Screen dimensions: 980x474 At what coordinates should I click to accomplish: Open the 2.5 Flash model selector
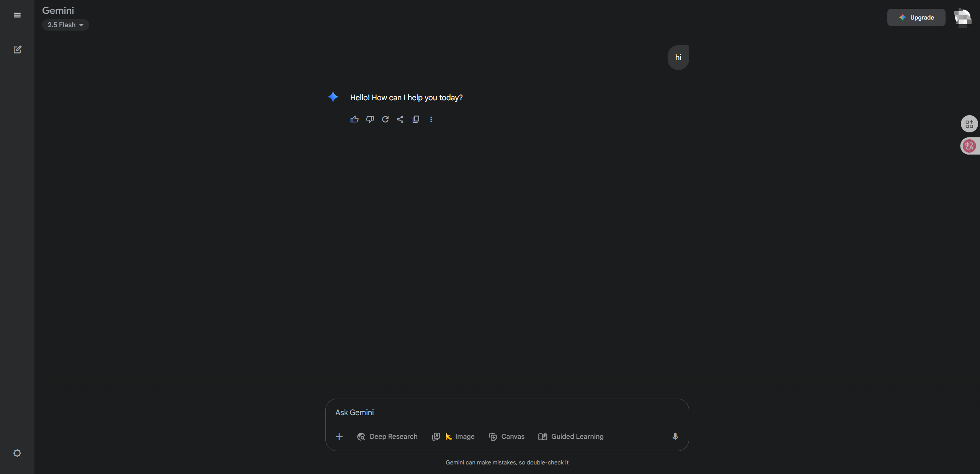pyautogui.click(x=65, y=24)
